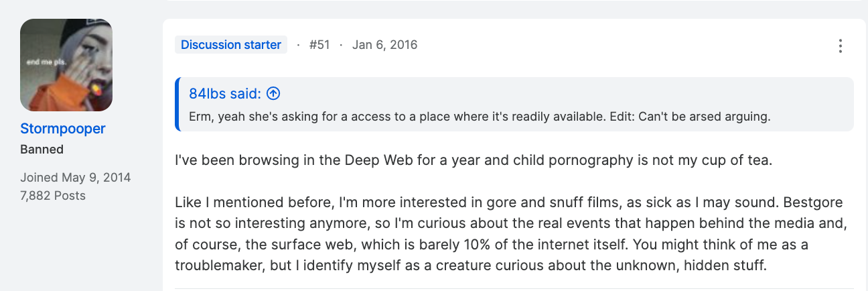This screenshot has width=868, height=291.
Task: Click the "Joined May 9, 2014" text
Action: (x=76, y=178)
